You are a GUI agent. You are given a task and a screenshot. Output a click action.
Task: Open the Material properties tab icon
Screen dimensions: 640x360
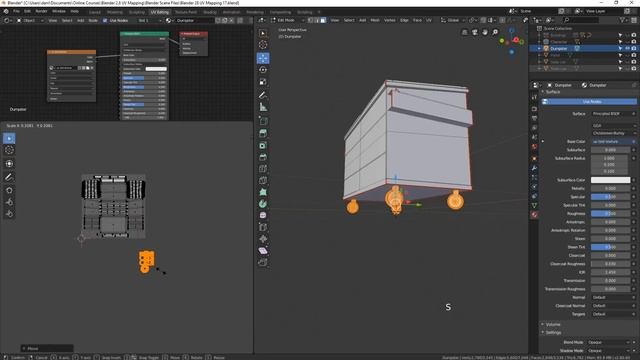534,215
